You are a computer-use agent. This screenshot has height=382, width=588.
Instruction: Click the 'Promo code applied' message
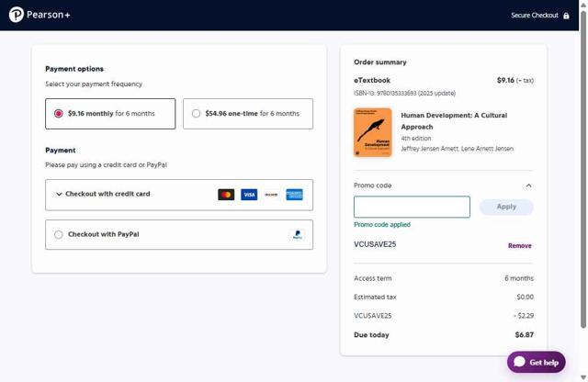click(382, 225)
